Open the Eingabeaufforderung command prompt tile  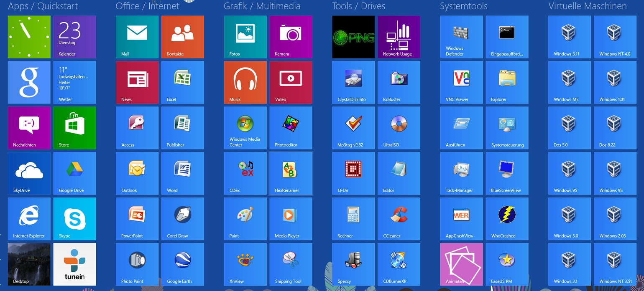coord(507,37)
